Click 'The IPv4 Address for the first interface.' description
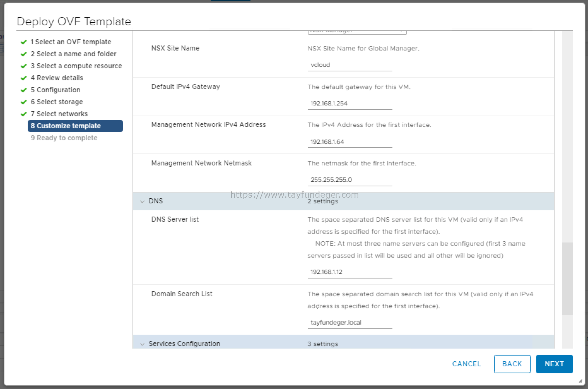Viewport: 588px width, 389px height. [x=369, y=125]
